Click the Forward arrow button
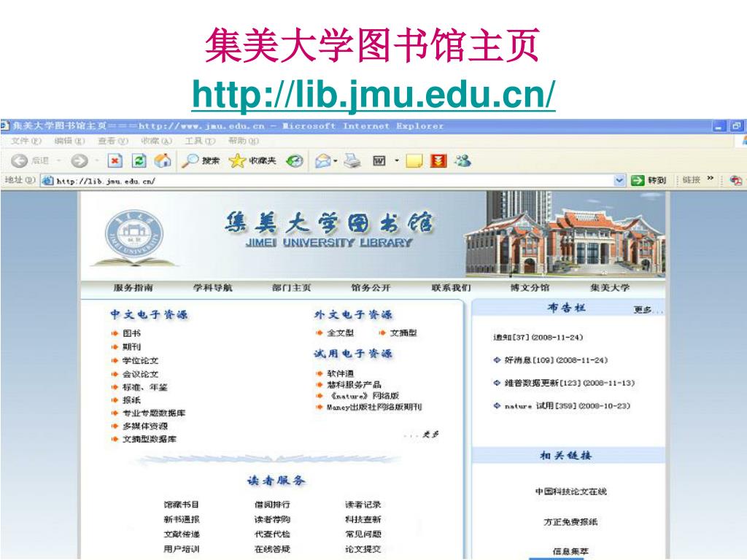Viewport: 747px width, 560px height. [x=80, y=161]
